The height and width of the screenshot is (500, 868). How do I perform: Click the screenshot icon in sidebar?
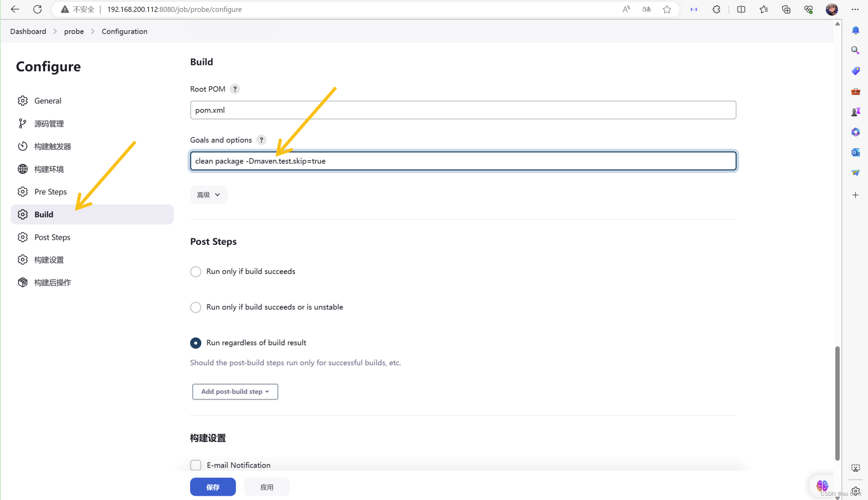tap(855, 468)
